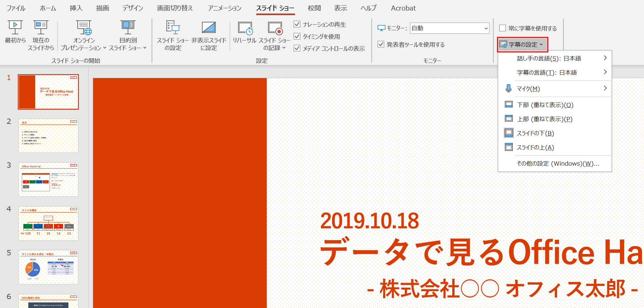
Task: Select slide 3 thumbnail Office Hackとは
Action: pyautogui.click(x=48, y=180)
